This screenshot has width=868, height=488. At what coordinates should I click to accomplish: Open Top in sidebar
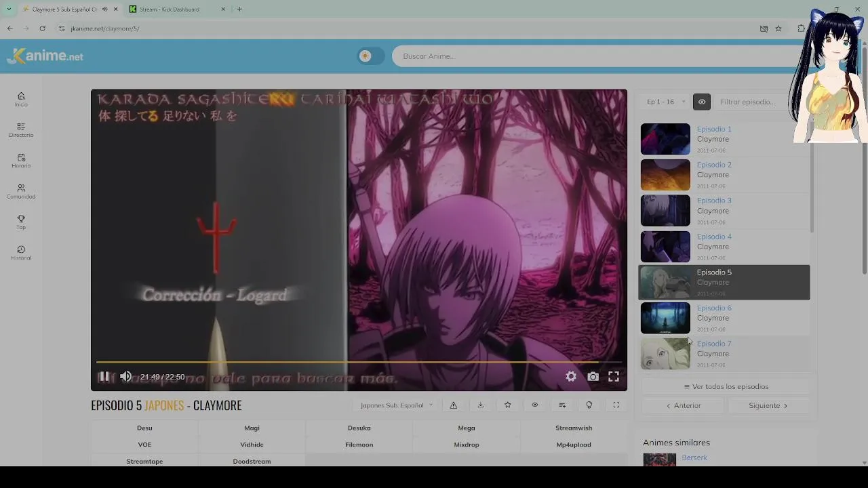click(21, 222)
